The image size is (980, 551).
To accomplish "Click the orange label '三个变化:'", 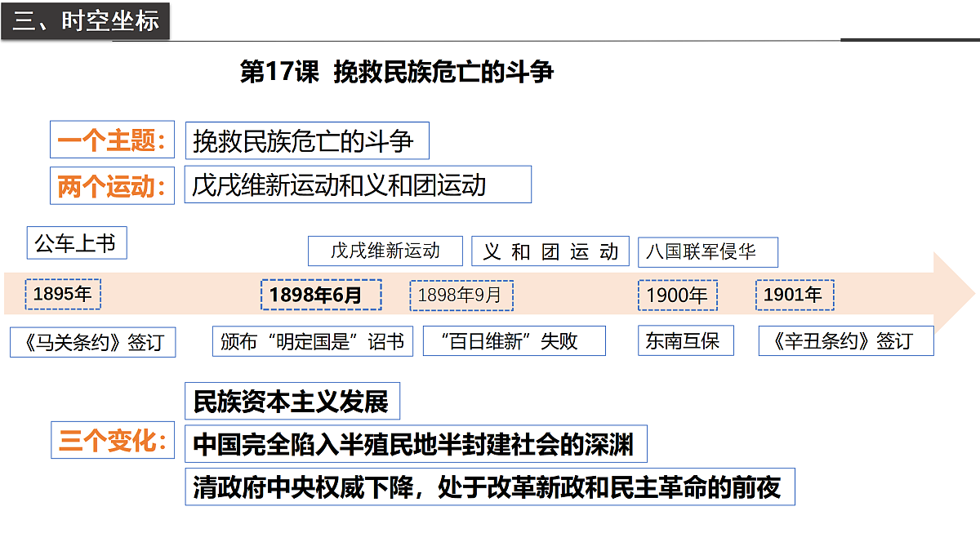I will 113,442.
